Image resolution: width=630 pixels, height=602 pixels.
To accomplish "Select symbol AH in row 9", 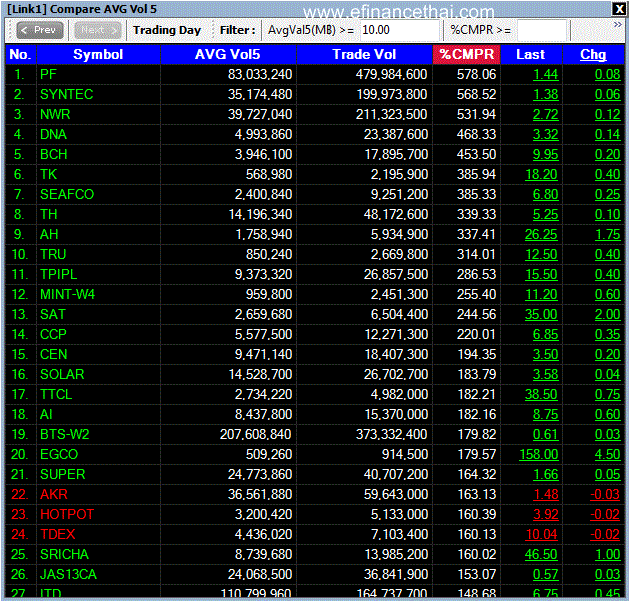I will point(49,235).
